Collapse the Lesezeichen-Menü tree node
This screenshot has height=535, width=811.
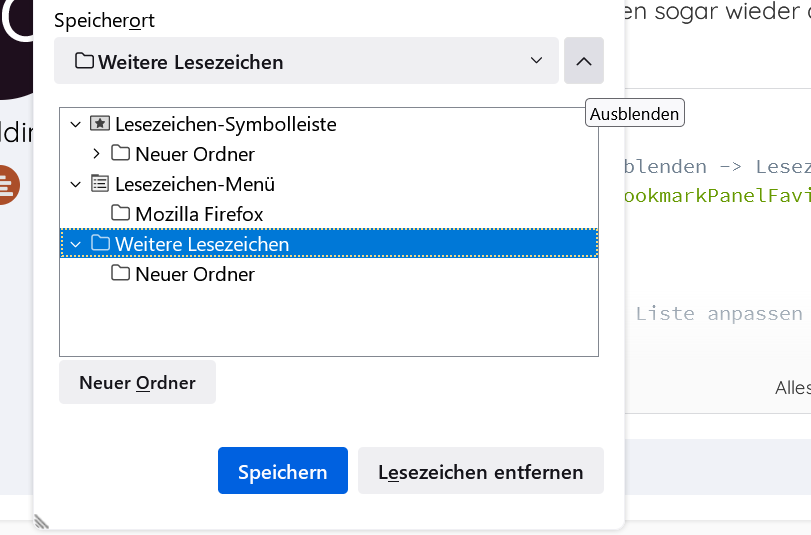(75, 184)
